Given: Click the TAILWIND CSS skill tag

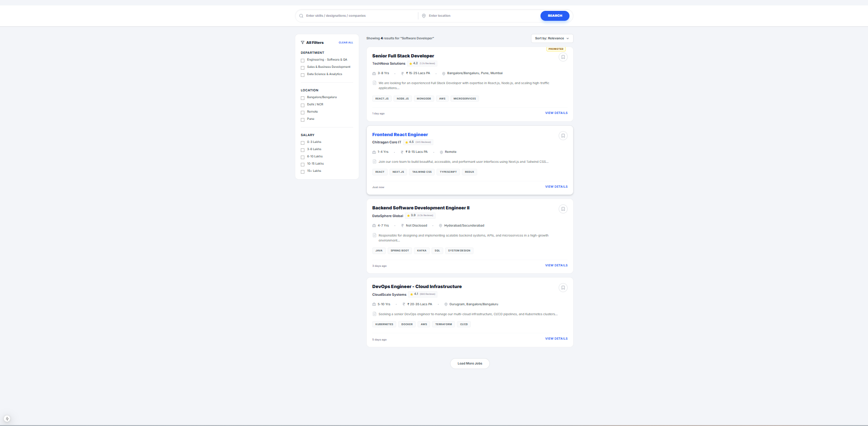Looking at the screenshot, I should click(422, 172).
